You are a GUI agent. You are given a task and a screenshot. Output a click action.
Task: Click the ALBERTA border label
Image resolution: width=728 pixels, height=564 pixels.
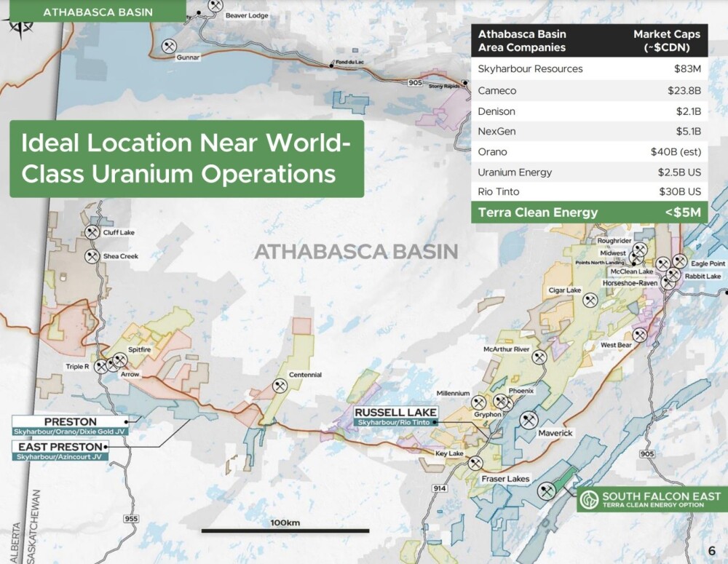pyautogui.click(x=16, y=543)
